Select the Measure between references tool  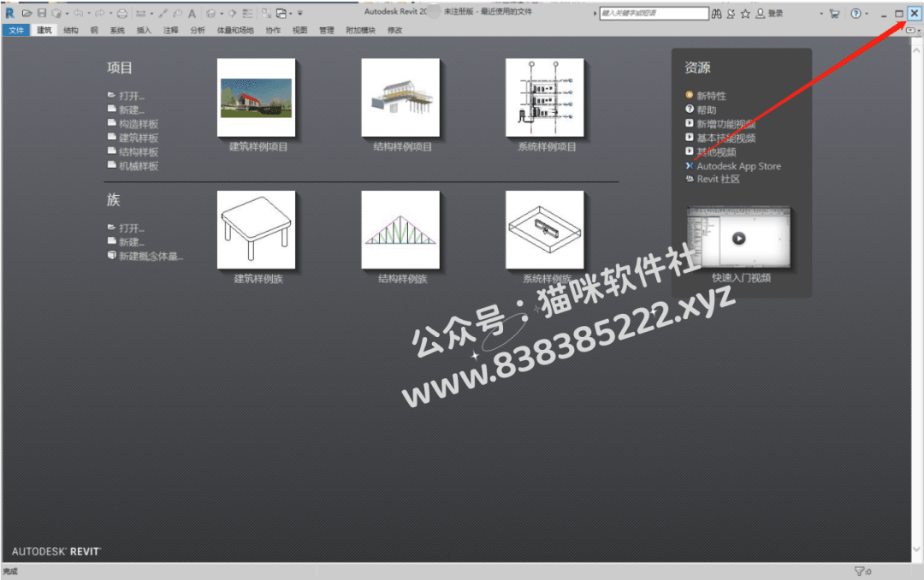pos(141,13)
